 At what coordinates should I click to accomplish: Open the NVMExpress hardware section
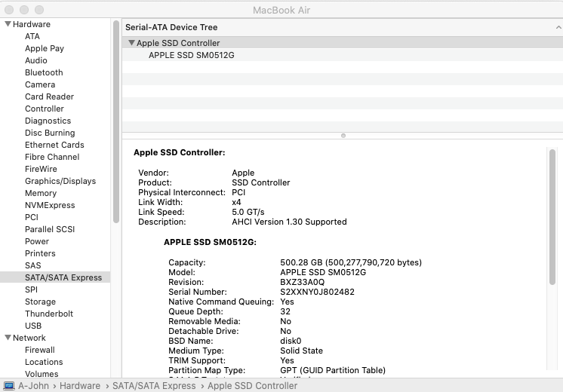pyautogui.click(x=50, y=205)
